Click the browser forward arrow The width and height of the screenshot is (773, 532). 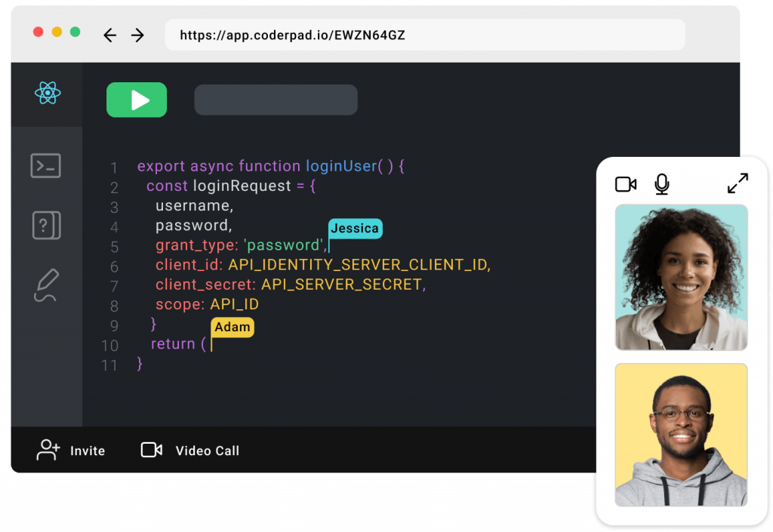[x=137, y=35]
